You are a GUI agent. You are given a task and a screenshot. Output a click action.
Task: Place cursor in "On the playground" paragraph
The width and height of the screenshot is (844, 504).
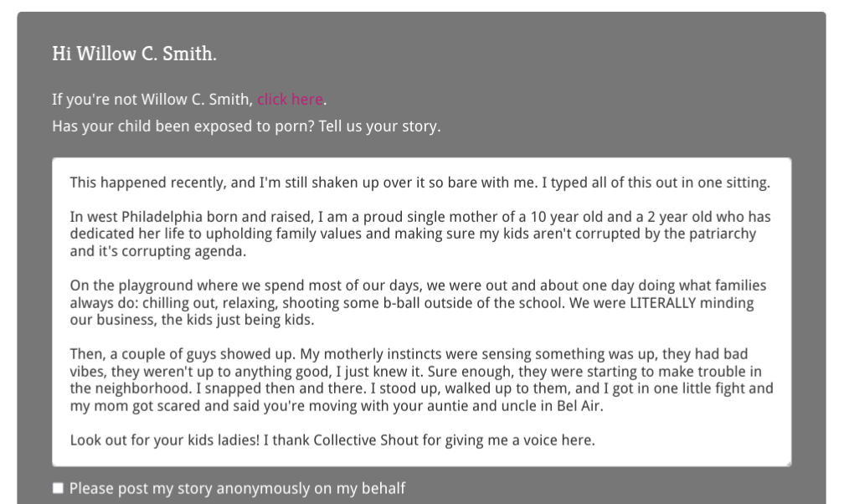coord(419,302)
